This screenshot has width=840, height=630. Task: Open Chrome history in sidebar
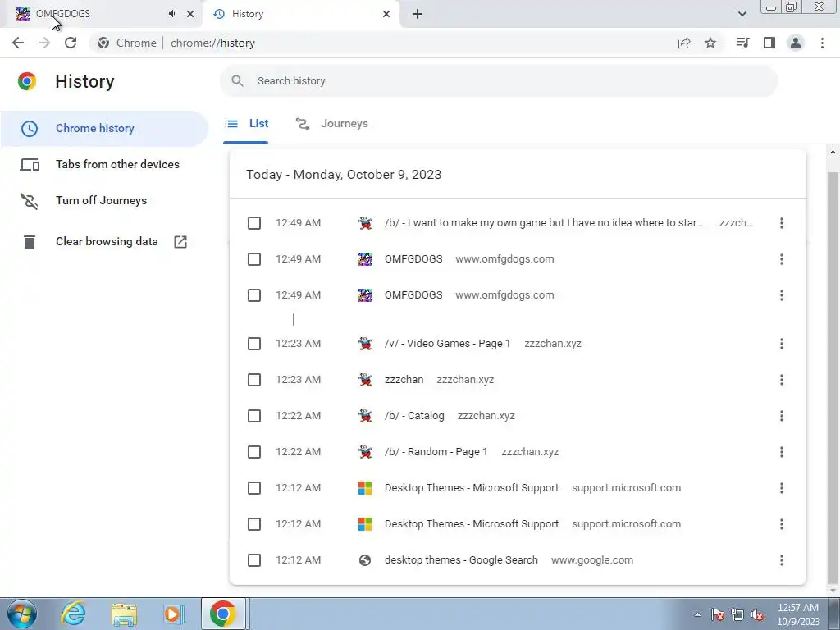pyautogui.click(x=104, y=129)
